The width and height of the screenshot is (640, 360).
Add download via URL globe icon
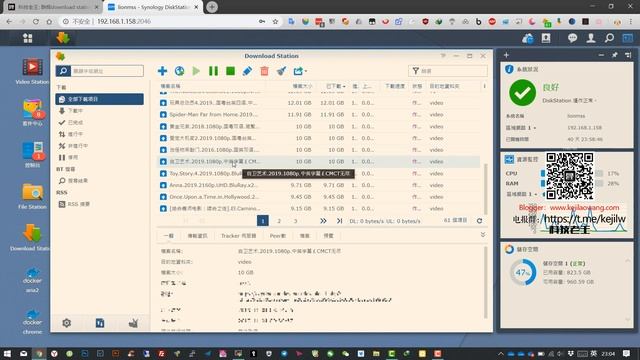(x=179, y=71)
